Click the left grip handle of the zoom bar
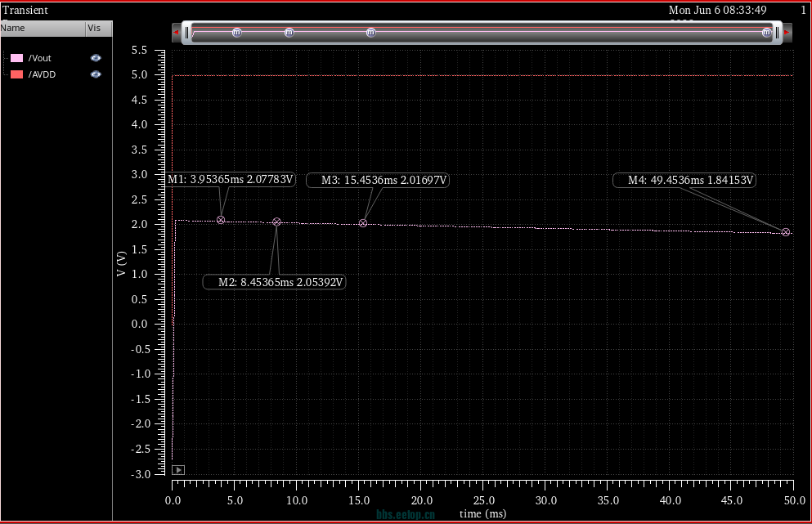 tap(187, 33)
